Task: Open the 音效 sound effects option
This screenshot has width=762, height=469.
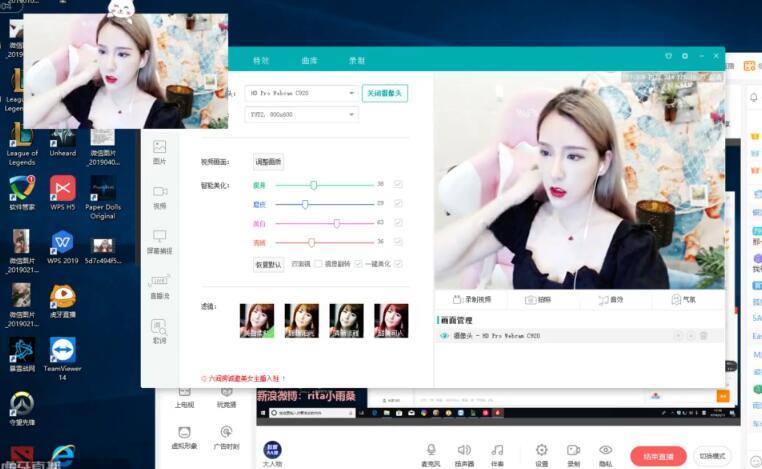Action: click(x=611, y=299)
